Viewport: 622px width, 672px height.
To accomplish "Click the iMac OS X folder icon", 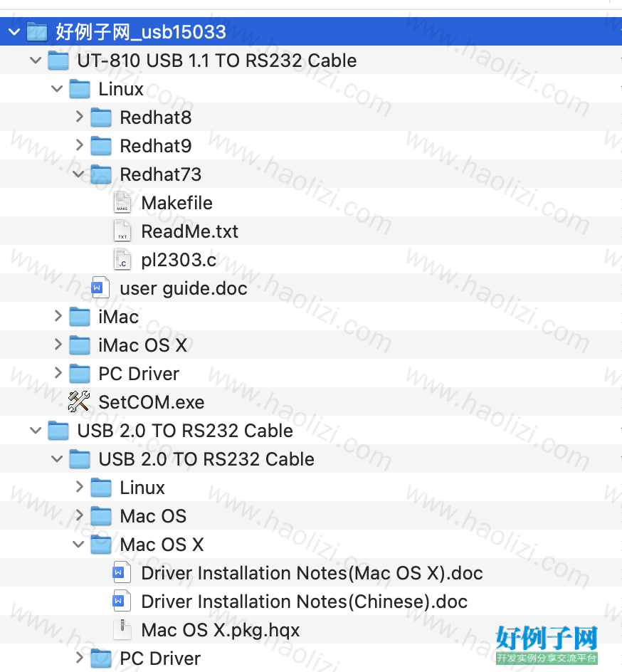I will 80,345.
